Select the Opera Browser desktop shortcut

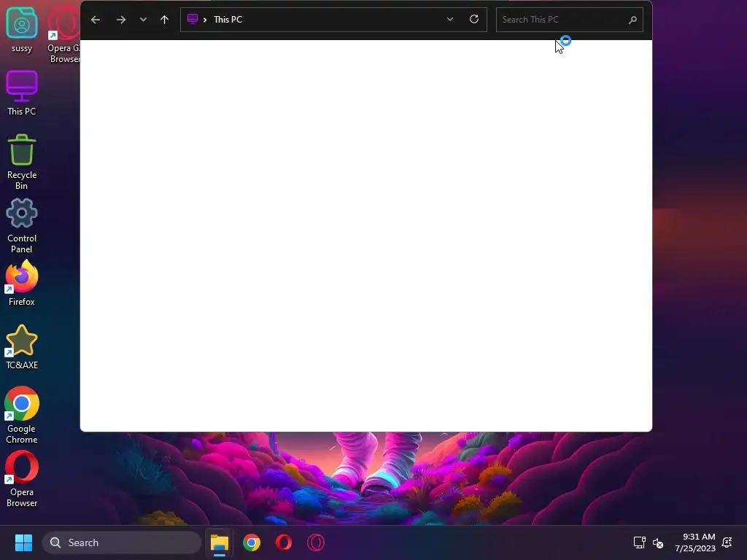[x=21, y=479]
